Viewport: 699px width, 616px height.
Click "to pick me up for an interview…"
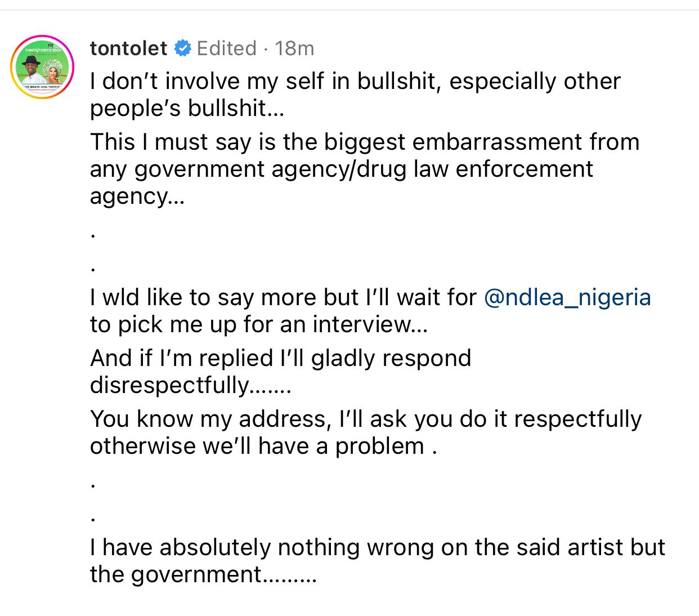259,324
